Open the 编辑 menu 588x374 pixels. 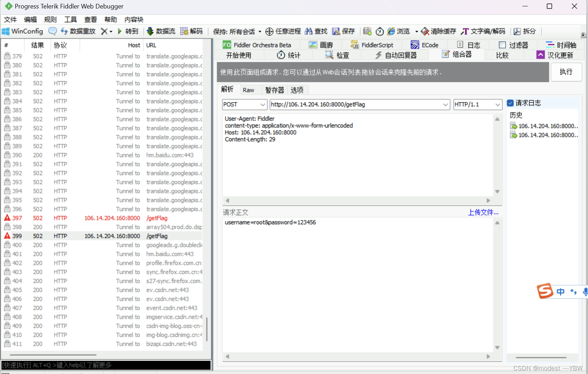[x=30, y=20]
